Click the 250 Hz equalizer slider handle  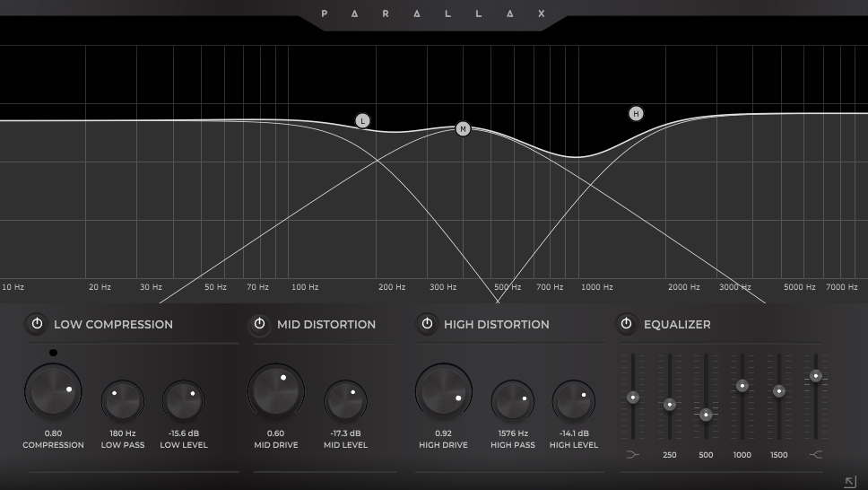669,405
